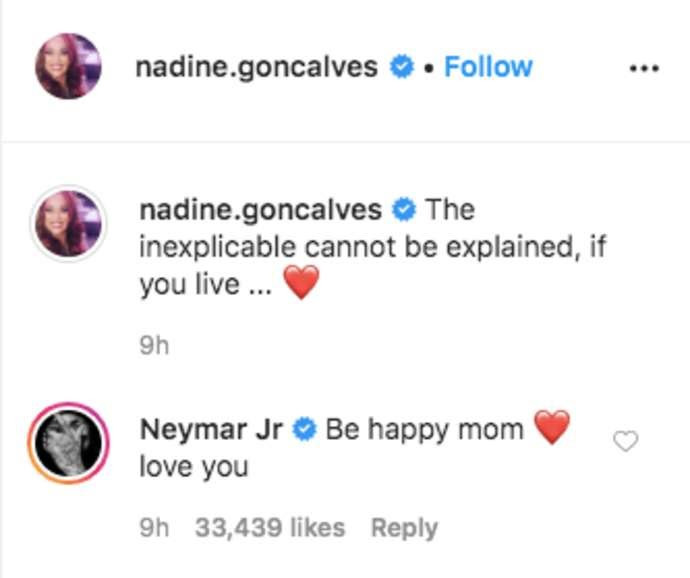The height and width of the screenshot is (578, 690).
Task: Click the Follow link in the header
Action: [x=488, y=67]
